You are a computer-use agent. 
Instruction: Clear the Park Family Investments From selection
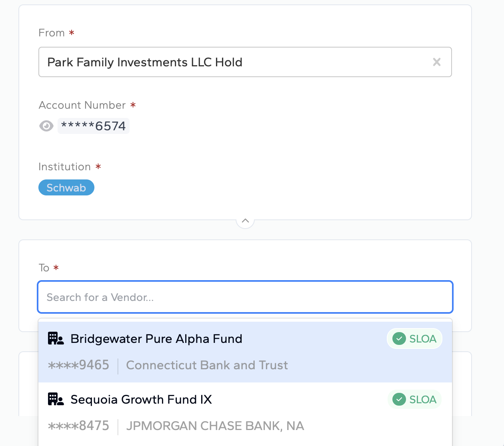(x=436, y=62)
